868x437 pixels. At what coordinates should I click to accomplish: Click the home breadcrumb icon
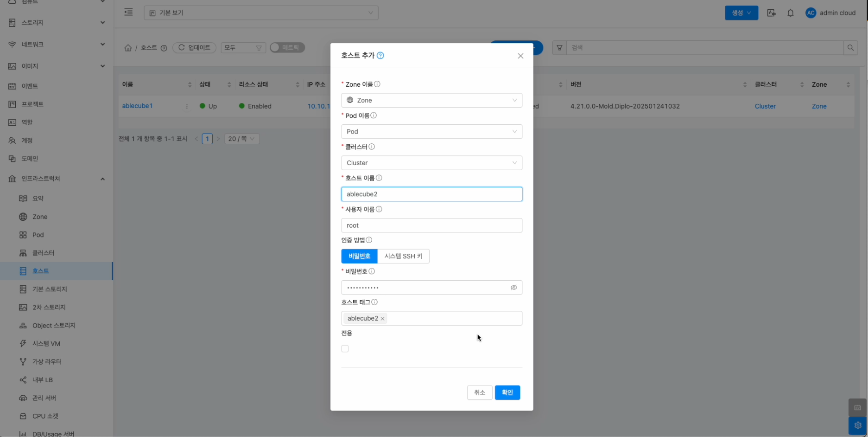(x=128, y=48)
